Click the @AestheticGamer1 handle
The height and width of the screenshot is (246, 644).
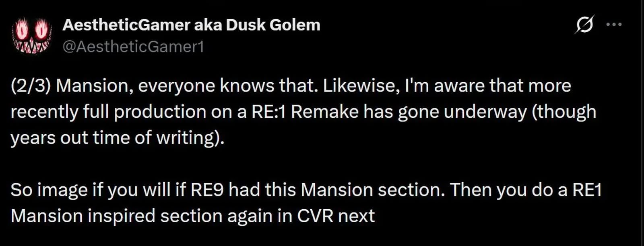point(133,47)
